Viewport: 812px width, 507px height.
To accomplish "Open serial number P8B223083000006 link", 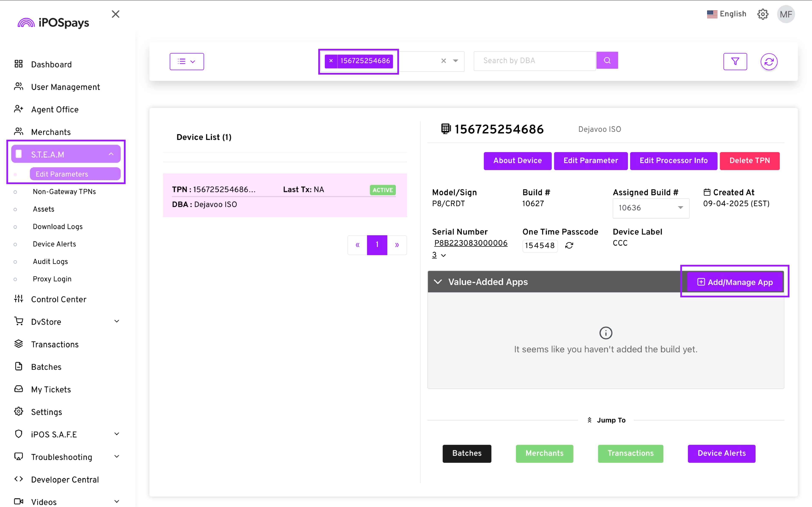I will pyautogui.click(x=470, y=243).
